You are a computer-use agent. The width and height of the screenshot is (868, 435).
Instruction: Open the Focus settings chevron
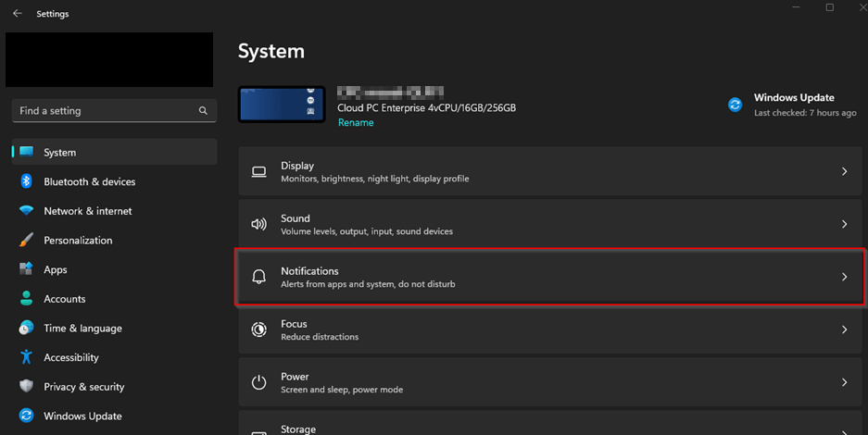(x=844, y=329)
